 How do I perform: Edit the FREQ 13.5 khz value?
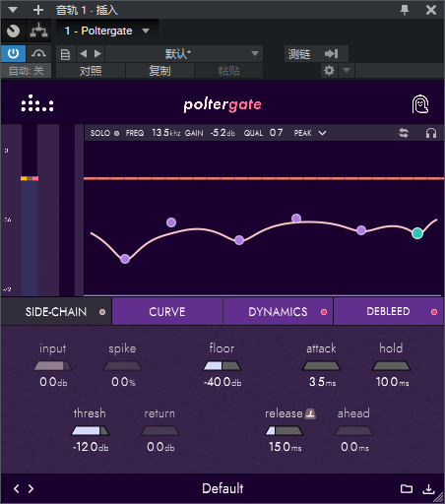point(166,133)
